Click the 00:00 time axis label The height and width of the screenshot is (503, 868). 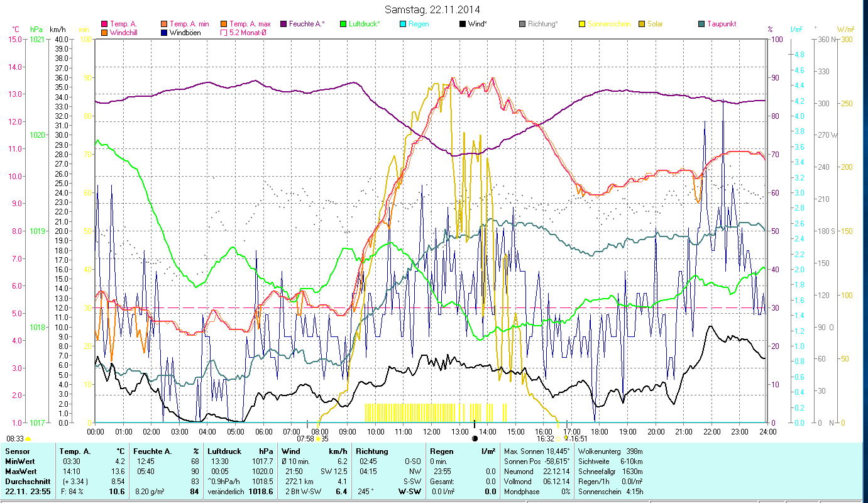pos(96,431)
